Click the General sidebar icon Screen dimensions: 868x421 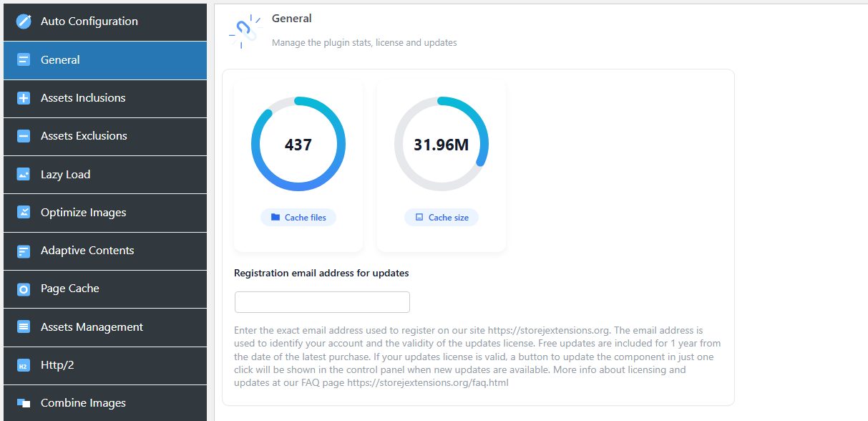(x=22, y=60)
